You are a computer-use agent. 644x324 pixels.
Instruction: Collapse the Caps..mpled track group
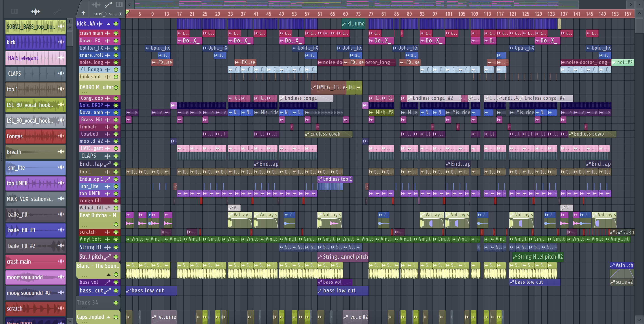tap(108, 317)
